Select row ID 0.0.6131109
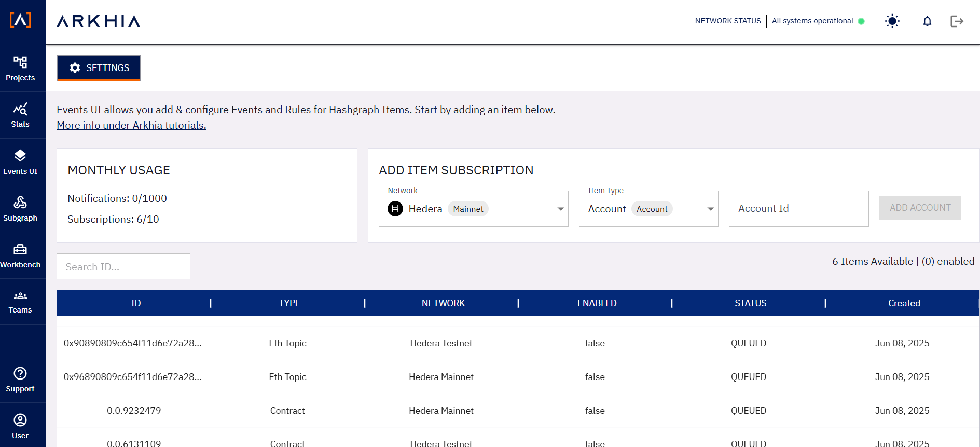The width and height of the screenshot is (980, 447). click(x=134, y=443)
